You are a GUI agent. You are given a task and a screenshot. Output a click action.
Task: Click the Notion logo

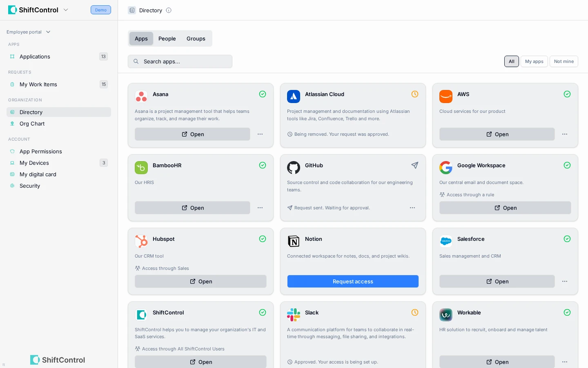pos(294,241)
